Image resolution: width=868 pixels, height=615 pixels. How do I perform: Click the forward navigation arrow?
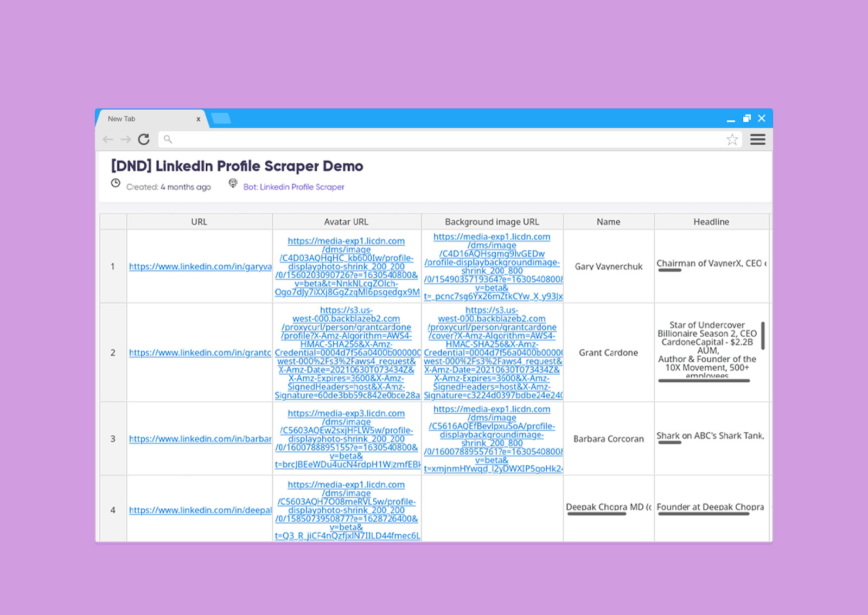pyautogui.click(x=125, y=139)
